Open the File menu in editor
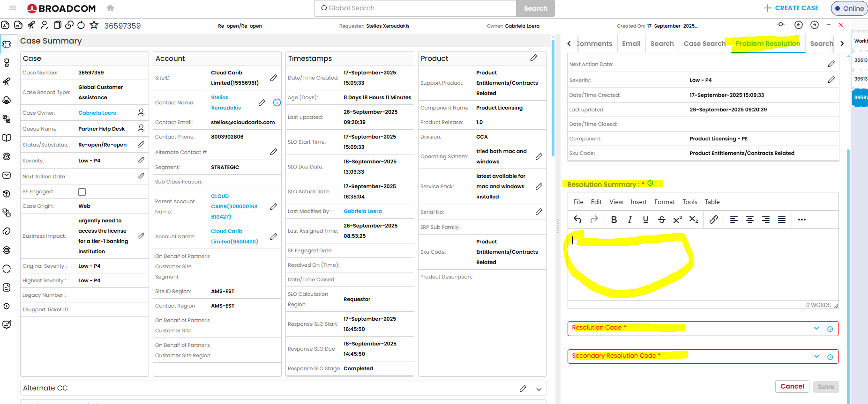The height and width of the screenshot is (404, 868). pos(578,202)
